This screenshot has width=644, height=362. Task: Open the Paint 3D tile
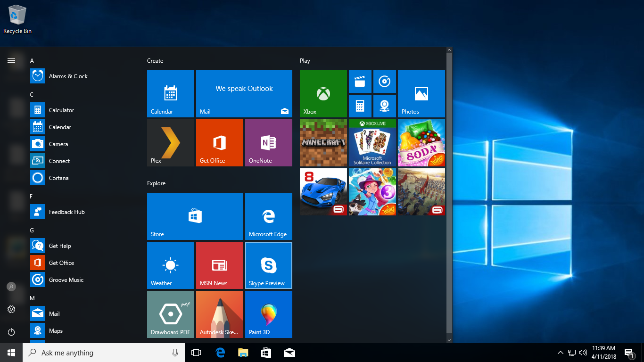[269, 314]
